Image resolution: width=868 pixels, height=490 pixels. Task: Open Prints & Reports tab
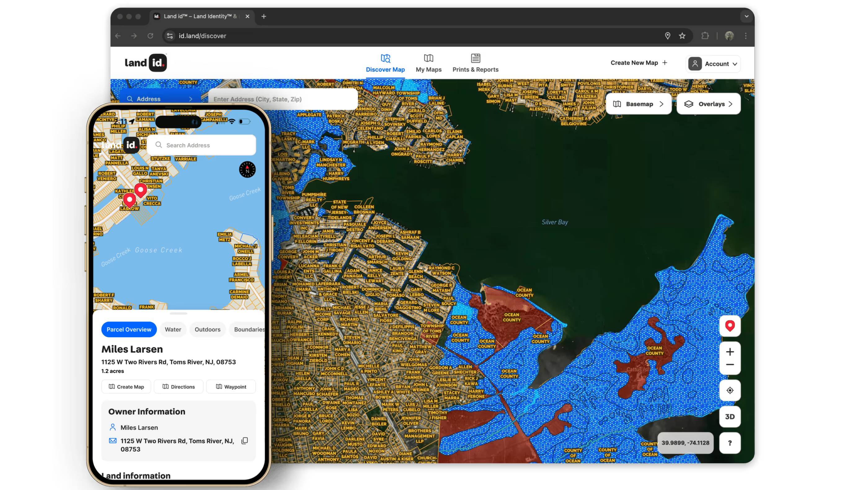475,63
